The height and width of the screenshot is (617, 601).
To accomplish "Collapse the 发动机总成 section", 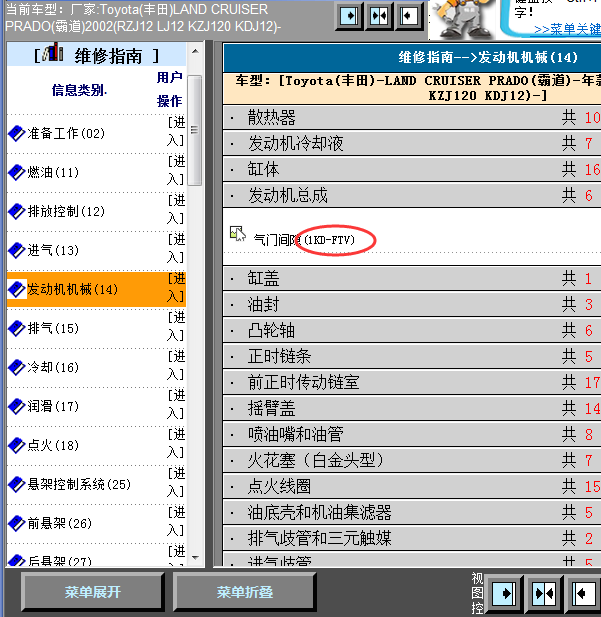I will [412, 195].
